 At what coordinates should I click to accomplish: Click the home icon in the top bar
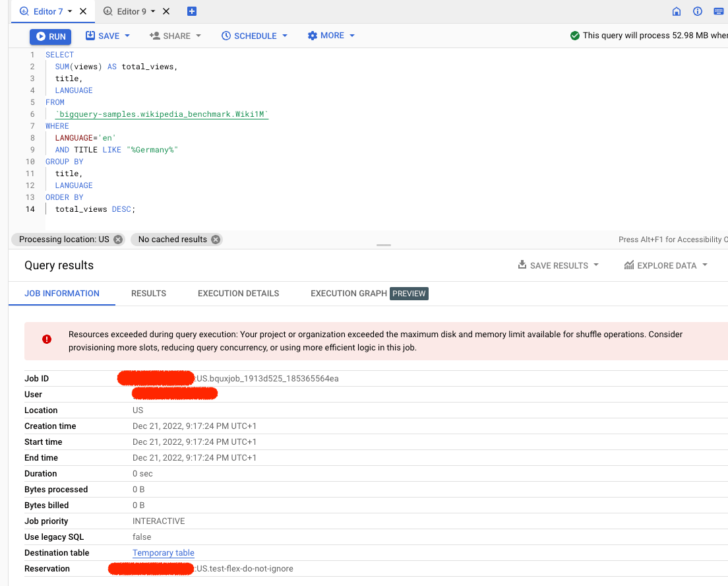(x=677, y=11)
